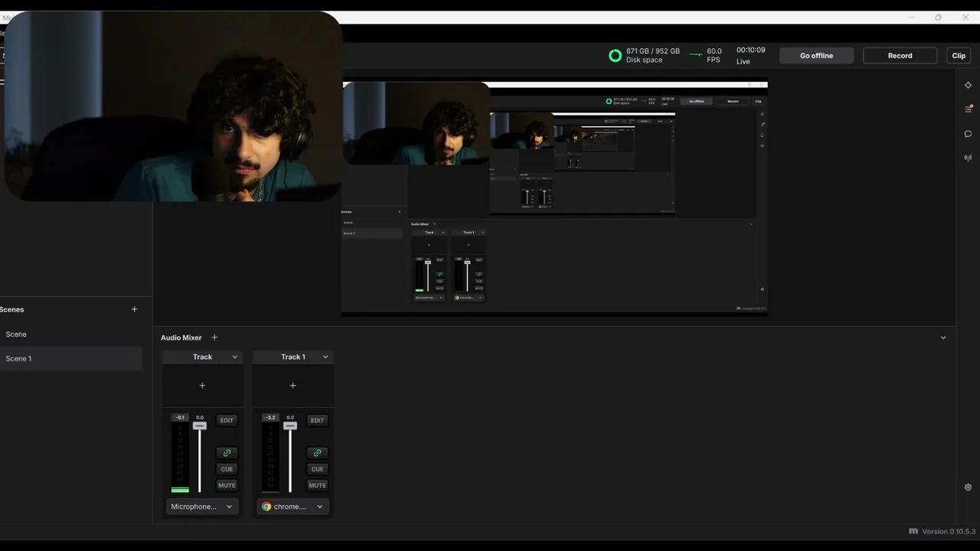Select Scene 1 in the Scenes list

pos(71,359)
